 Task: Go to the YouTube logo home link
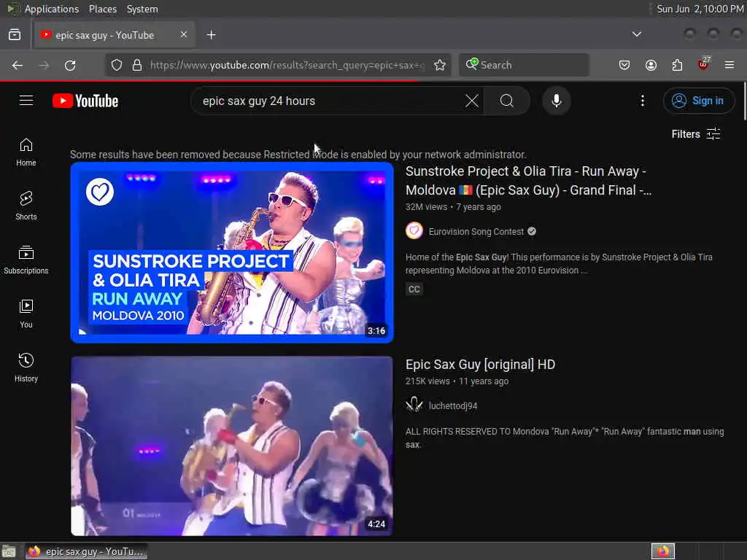point(85,101)
